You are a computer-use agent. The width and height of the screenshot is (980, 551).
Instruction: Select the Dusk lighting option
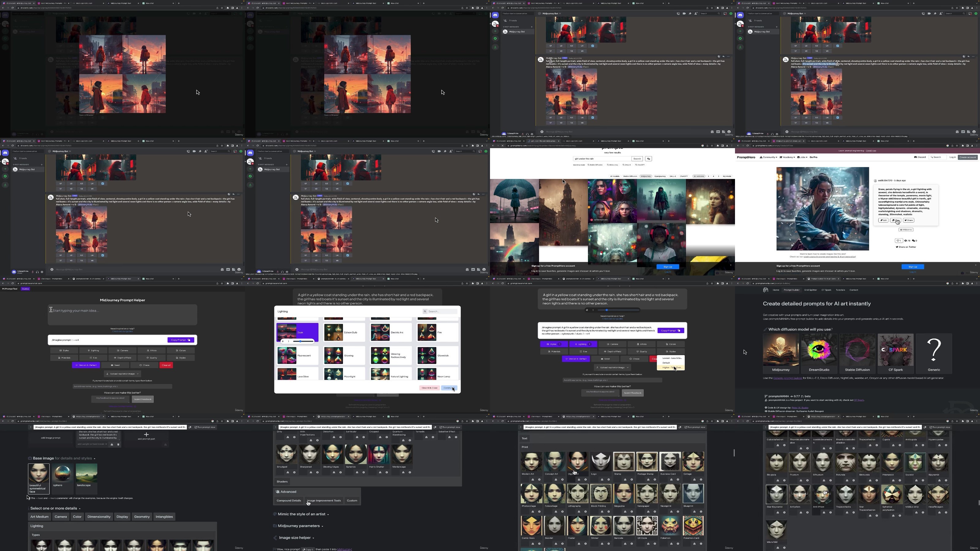(x=297, y=332)
